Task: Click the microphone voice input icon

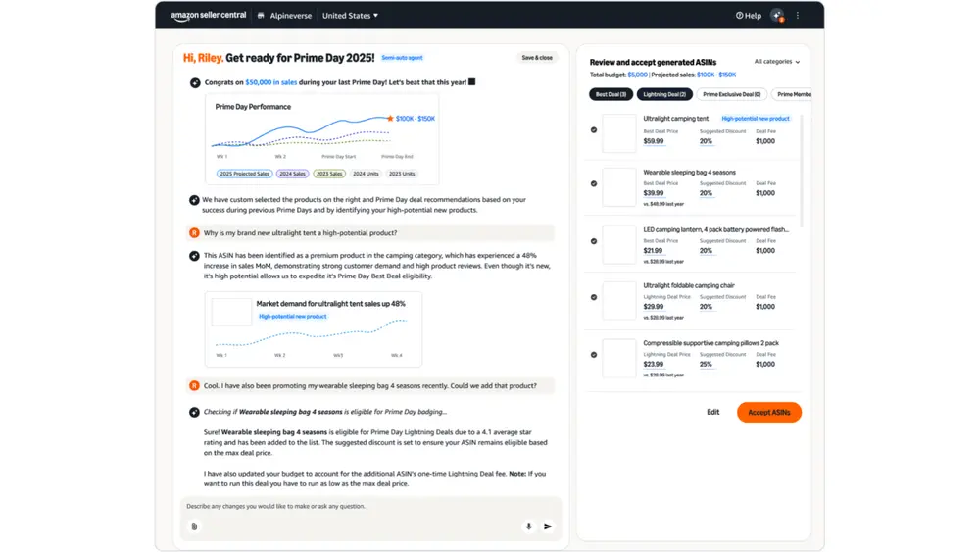Action: [529, 527]
